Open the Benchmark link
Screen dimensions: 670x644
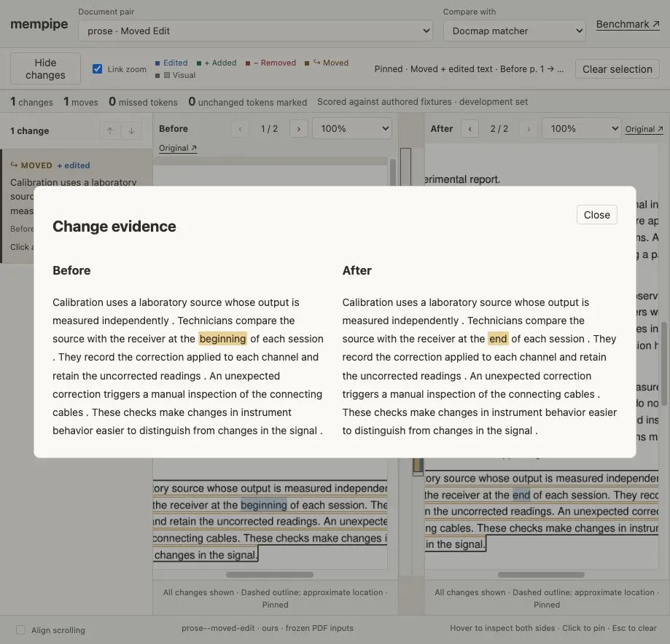[627, 24]
